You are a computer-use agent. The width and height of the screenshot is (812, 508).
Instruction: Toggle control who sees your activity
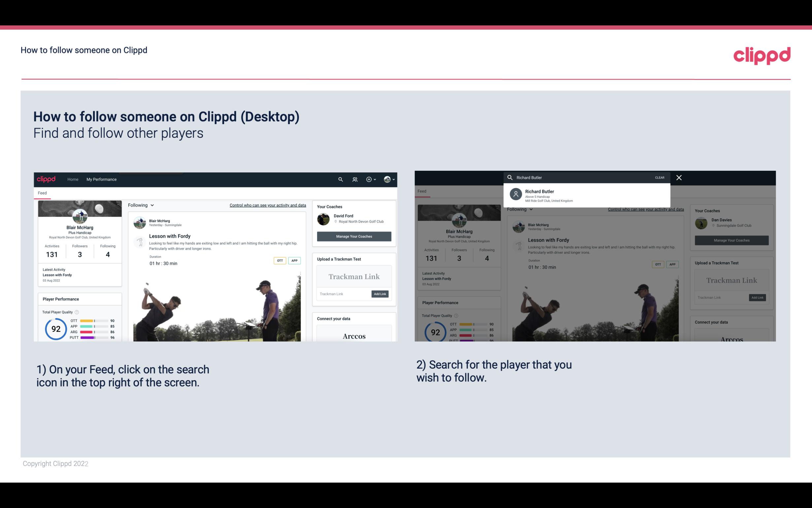coord(267,205)
